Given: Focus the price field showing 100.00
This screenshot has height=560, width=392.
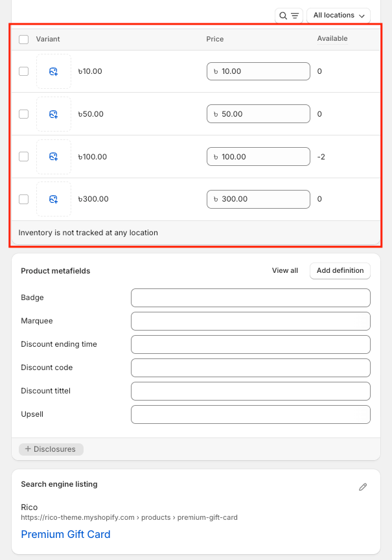Looking at the screenshot, I should point(259,156).
